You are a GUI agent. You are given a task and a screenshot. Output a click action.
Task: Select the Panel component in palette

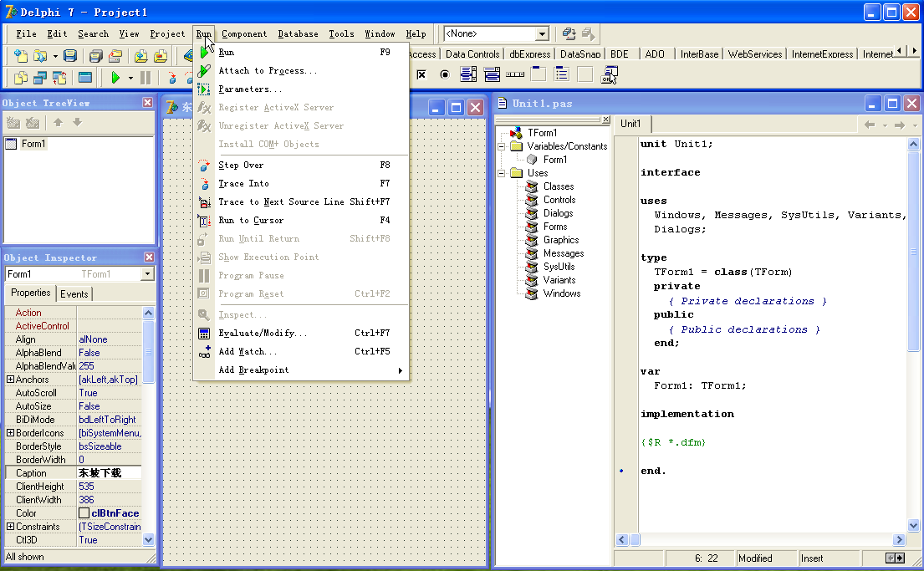click(x=585, y=74)
